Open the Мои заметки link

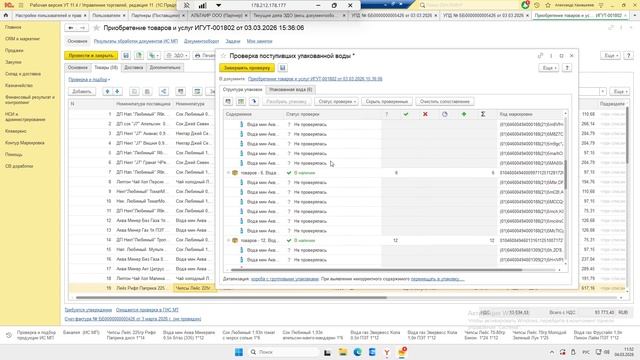[x=259, y=41]
